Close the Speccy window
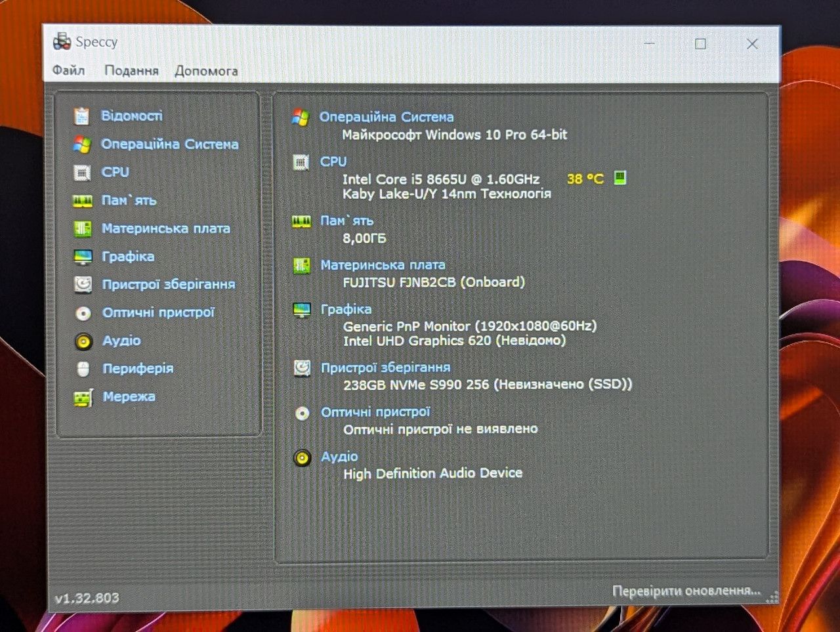The image size is (840, 632). coord(752,44)
